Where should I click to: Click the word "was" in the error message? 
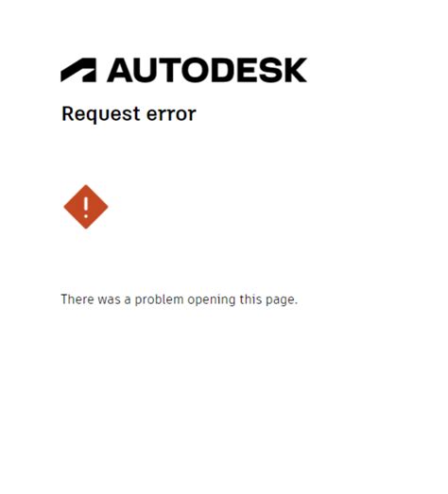[109, 300]
